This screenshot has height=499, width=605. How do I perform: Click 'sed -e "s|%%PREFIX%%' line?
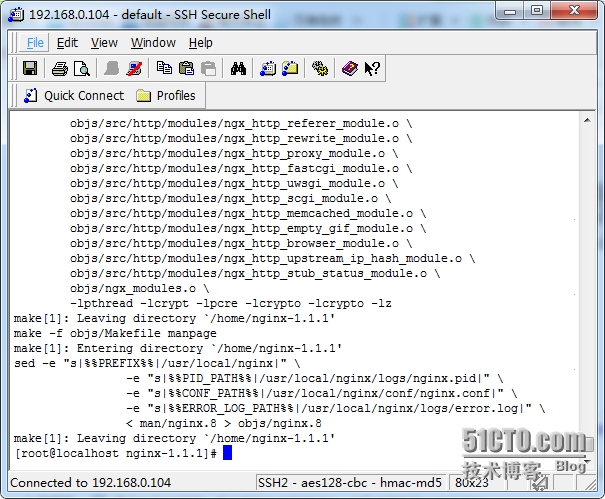pyautogui.click(x=157, y=363)
